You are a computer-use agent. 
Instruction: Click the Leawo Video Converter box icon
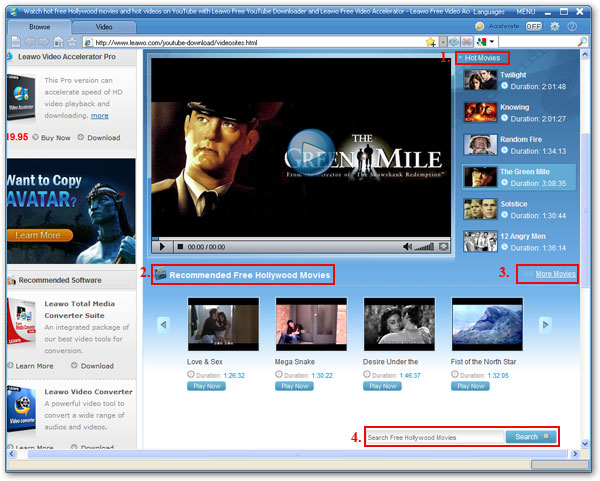[x=21, y=409]
